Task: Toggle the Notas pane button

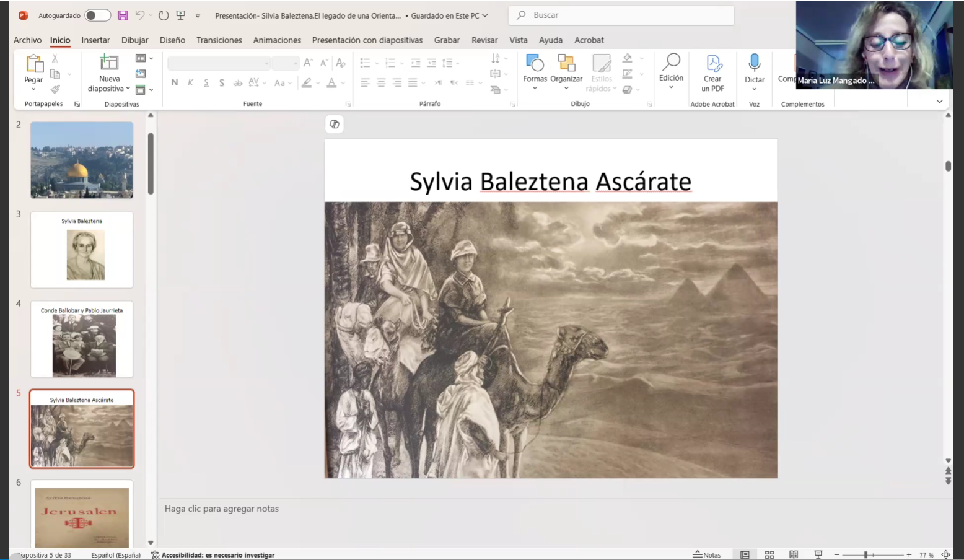Action: point(707,555)
